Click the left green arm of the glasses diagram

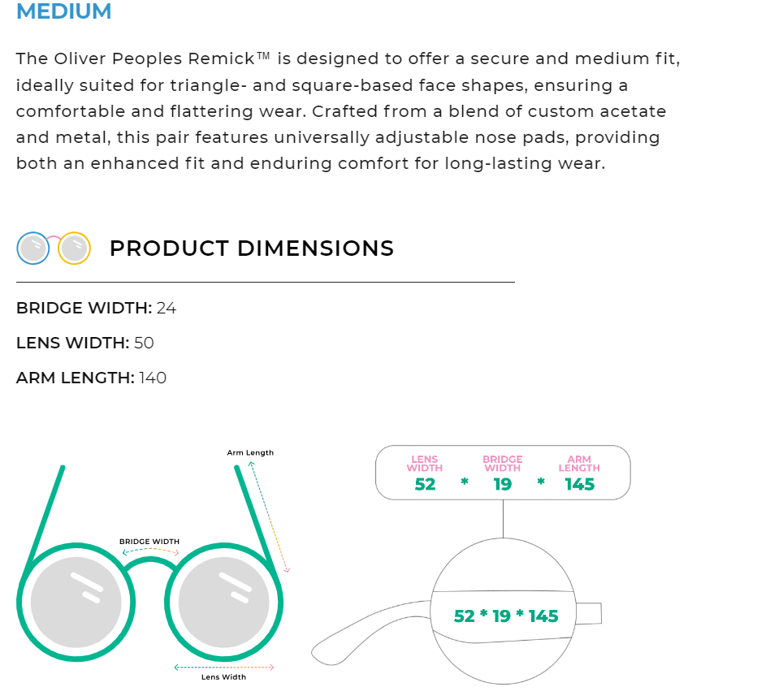tap(45, 516)
